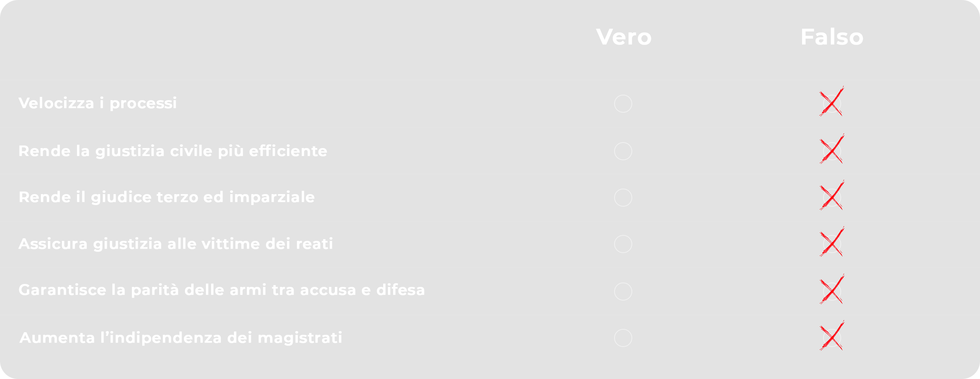This screenshot has width=980, height=379.
Task: Choose Falso for giudice terzo ed imparziale
Action: tap(832, 198)
